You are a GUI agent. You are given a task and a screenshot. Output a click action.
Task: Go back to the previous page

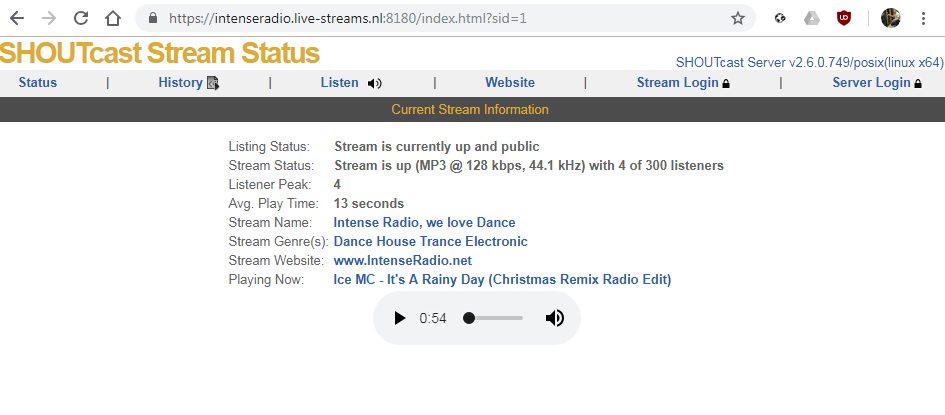pyautogui.click(x=17, y=18)
